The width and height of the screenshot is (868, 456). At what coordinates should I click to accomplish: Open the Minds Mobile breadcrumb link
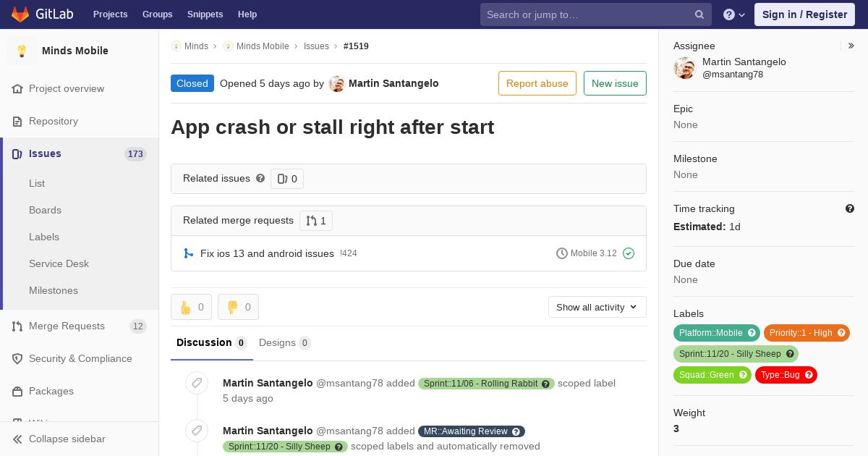263,46
